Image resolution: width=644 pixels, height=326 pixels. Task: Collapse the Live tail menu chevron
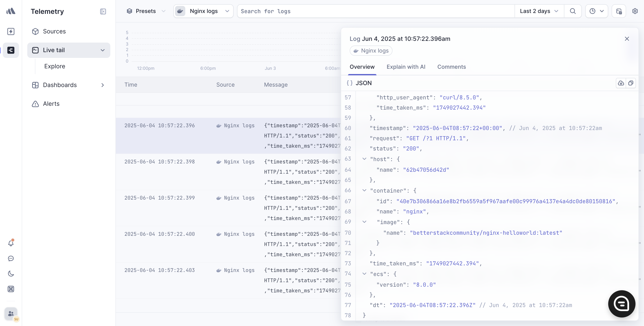pos(102,50)
